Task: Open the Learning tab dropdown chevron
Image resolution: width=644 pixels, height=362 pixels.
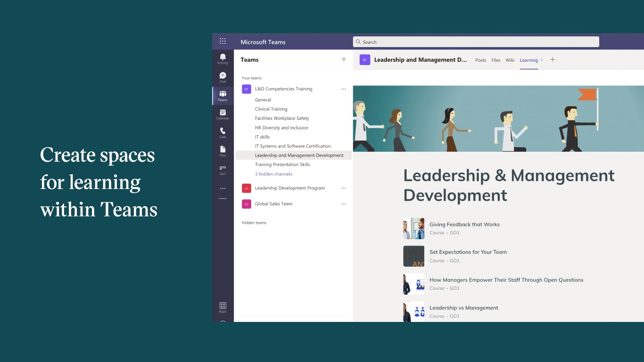Action: 541,60
